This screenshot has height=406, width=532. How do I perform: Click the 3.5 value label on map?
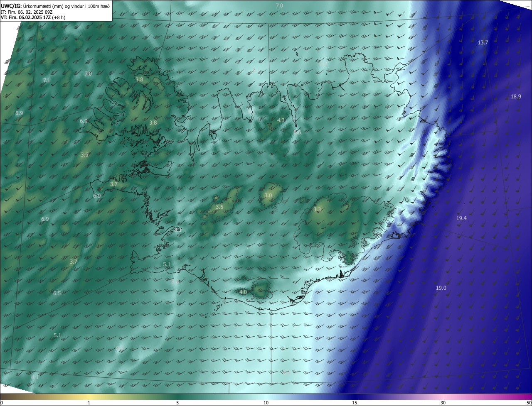click(219, 207)
